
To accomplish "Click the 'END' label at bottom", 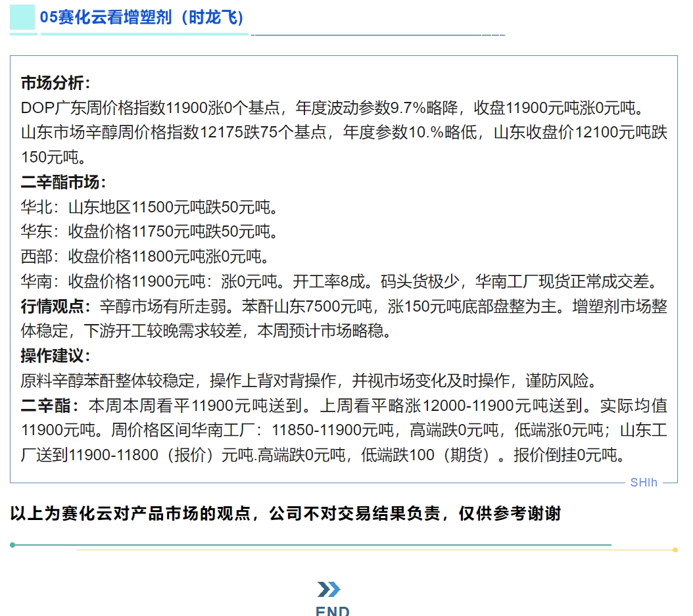I will (x=332, y=610).
